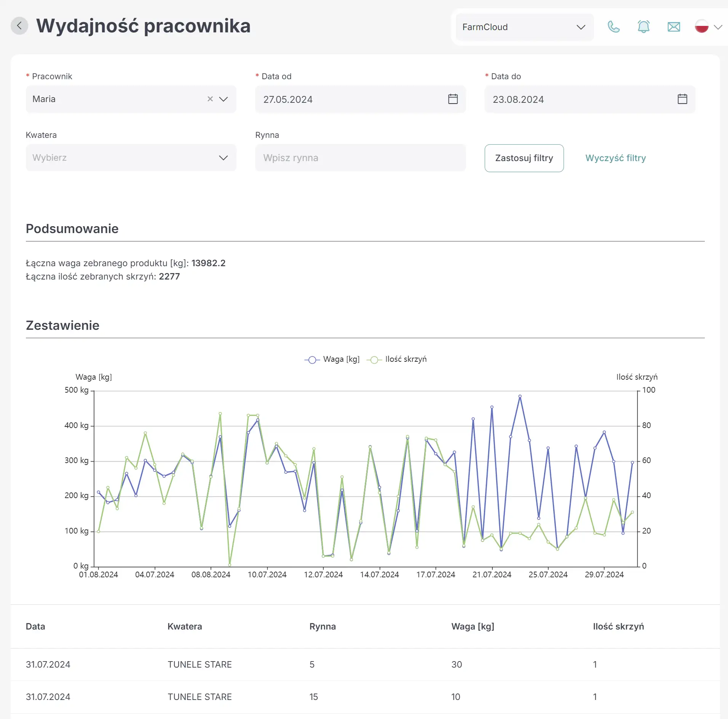Open calendar picker for Data do
This screenshot has width=728, height=719.
coord(682,99)
